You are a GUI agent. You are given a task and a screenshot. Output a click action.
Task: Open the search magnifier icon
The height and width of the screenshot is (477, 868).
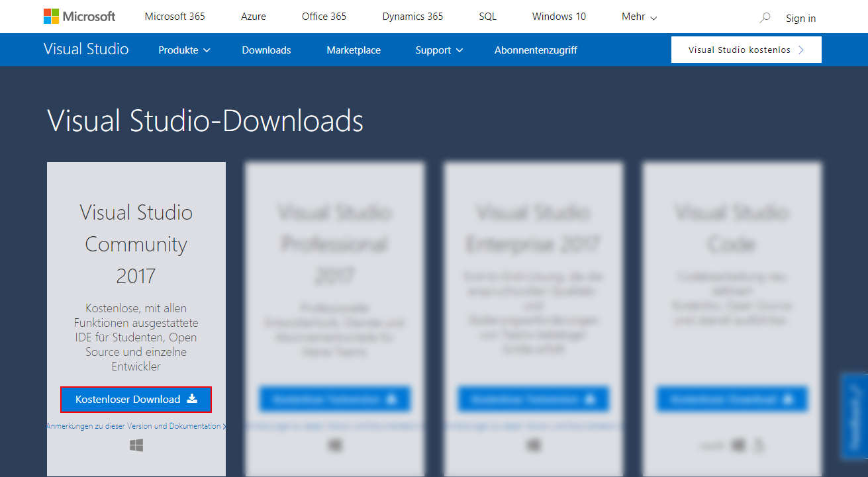pos(765,18)
